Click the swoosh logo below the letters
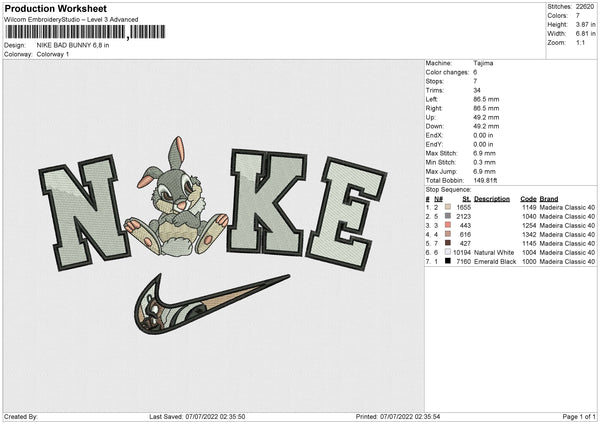Viewport: 600px width, 424px height. pos(212,305)
